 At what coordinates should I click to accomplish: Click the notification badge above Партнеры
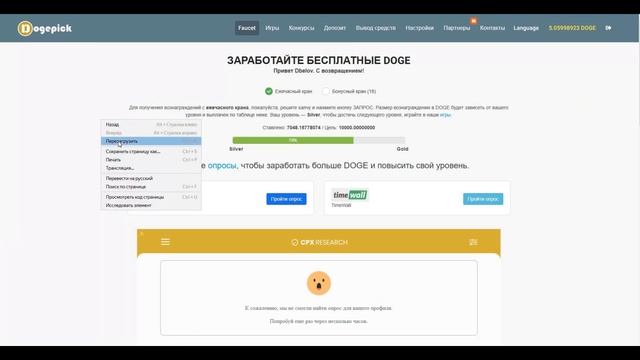(x=473, y=20)
